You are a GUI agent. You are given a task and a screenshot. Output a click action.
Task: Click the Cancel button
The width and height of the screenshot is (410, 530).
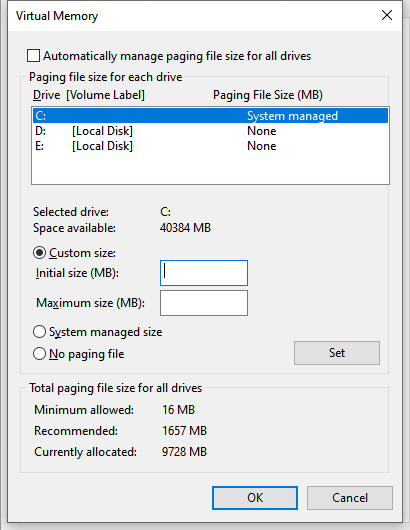(x=350, y=498)
